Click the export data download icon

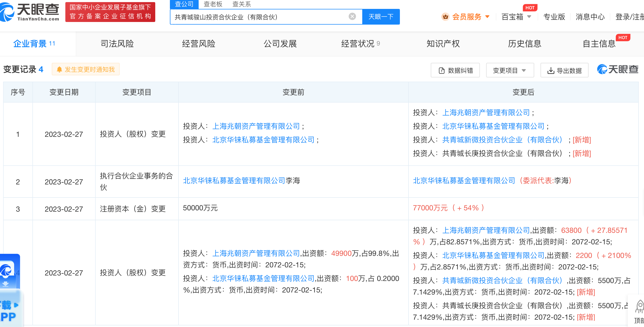[x=551, y=71]
